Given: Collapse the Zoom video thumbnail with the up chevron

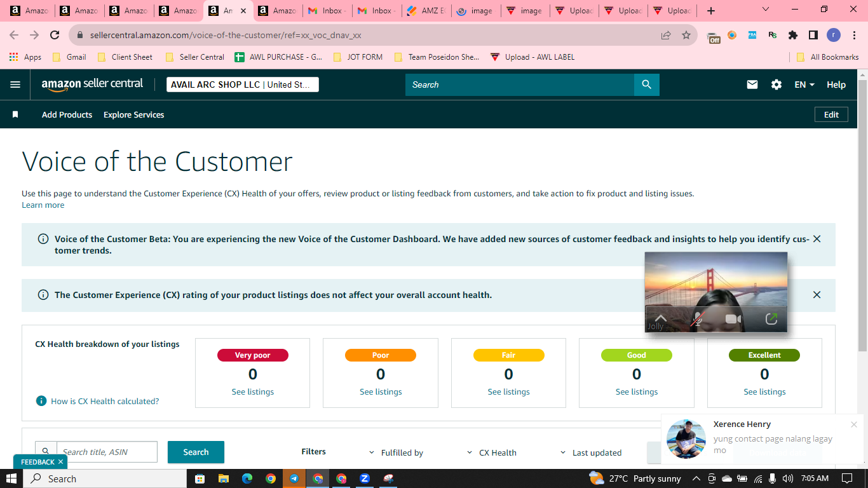Looking at the screenshot, I should pyautogui.click(x=660, y=318).
